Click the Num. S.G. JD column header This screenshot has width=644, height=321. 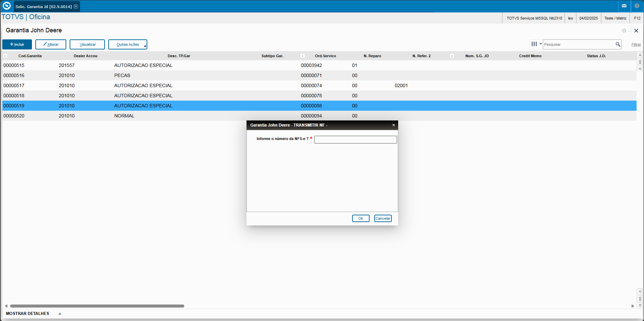pyautogui.click(x=477, y=56)
